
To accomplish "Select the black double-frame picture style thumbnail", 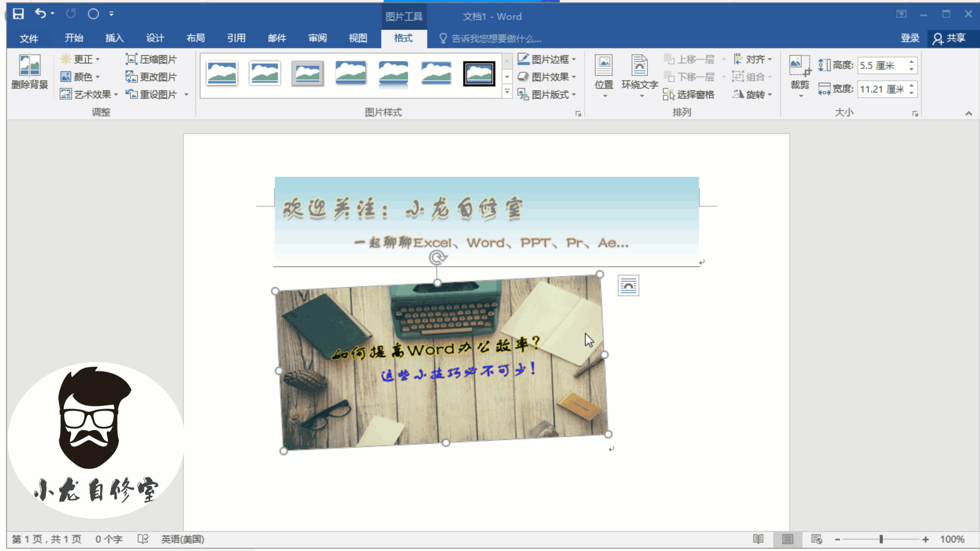I will [479, 74].
